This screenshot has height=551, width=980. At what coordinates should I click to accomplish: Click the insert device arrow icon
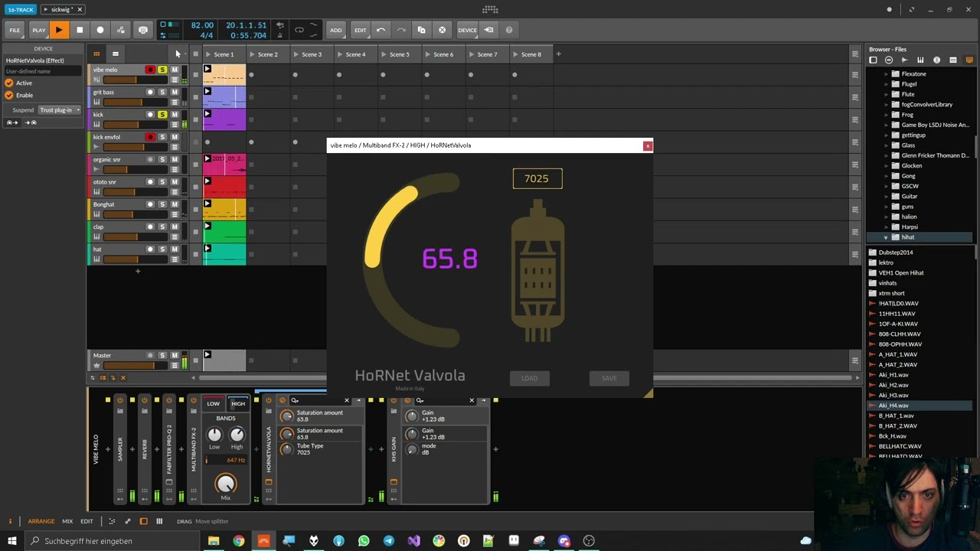point(489,30)
